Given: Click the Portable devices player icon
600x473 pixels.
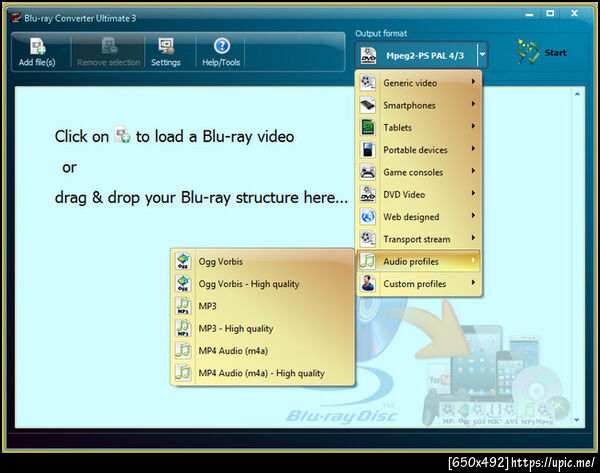Looking at the screenshot, I should (x=368, y=150).
